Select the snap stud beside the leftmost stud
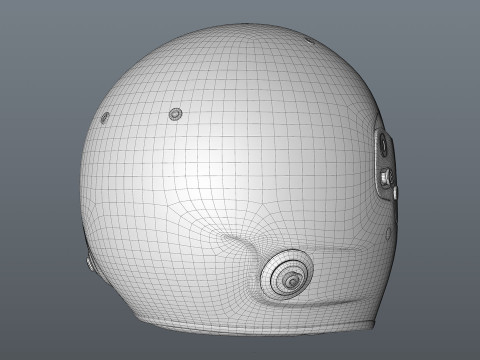The image size is (480, 360). (175, 114)
